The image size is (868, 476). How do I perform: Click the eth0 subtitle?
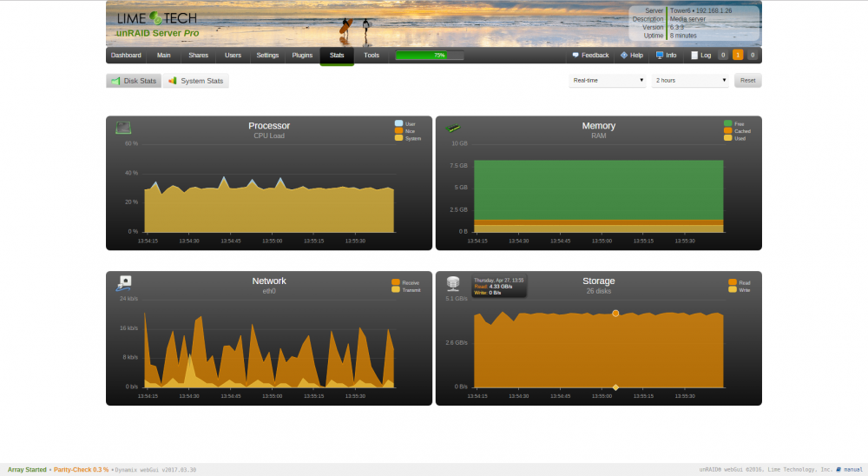tap(269, 291)
